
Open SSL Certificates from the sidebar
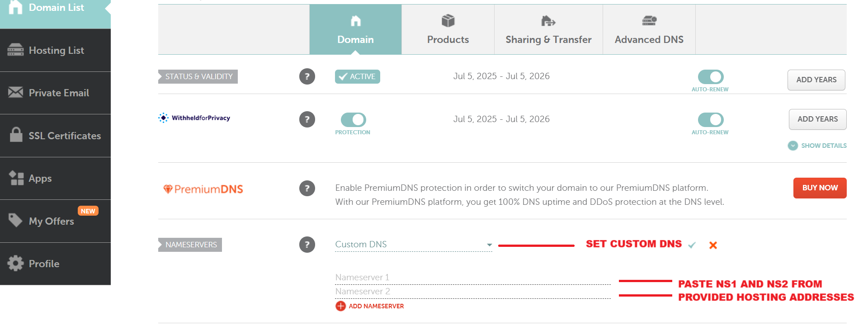point(55,136)
